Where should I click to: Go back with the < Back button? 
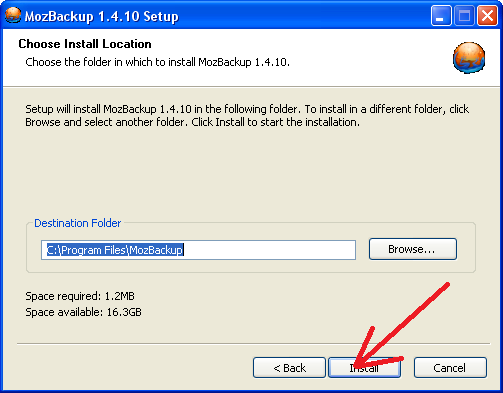[x=289, y=368]
